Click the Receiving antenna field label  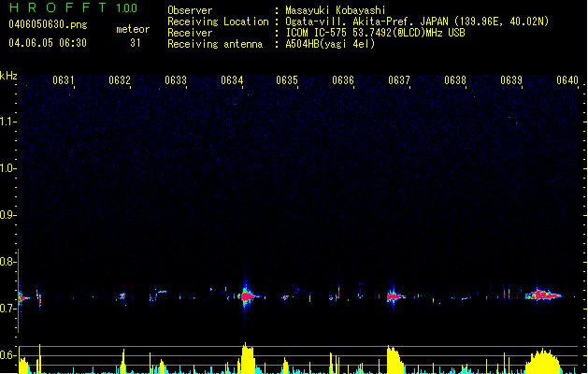click(215, 44)
